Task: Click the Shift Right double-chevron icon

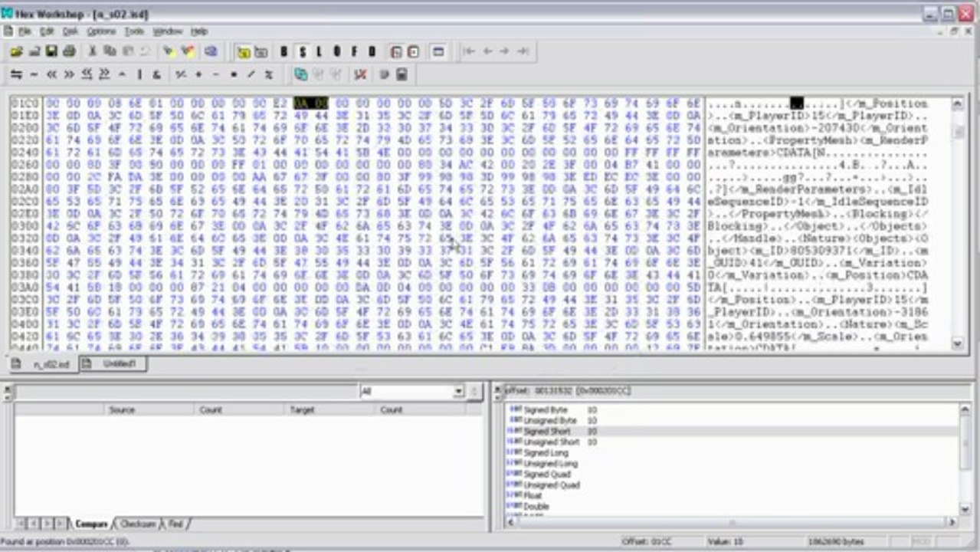Action: coord(69,74)
